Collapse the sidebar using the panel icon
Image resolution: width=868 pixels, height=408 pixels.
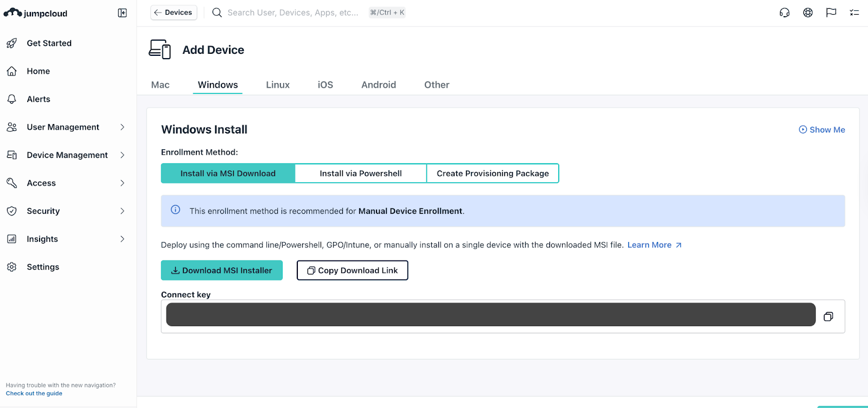click(122, 13)
